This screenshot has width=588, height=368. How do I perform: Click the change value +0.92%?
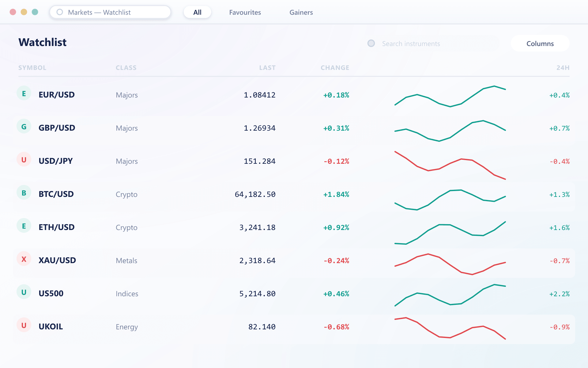[336, 228]
